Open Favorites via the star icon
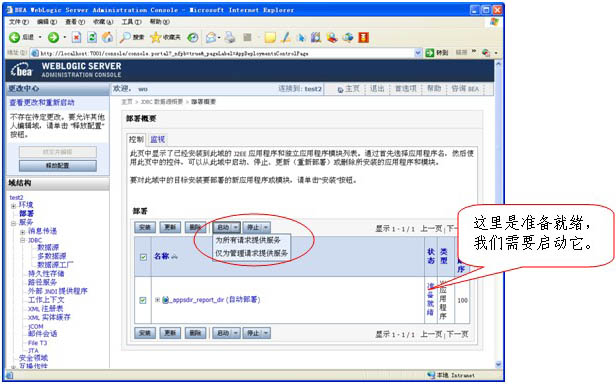Screen dimensions: 616x385 [x=156, y=37]
